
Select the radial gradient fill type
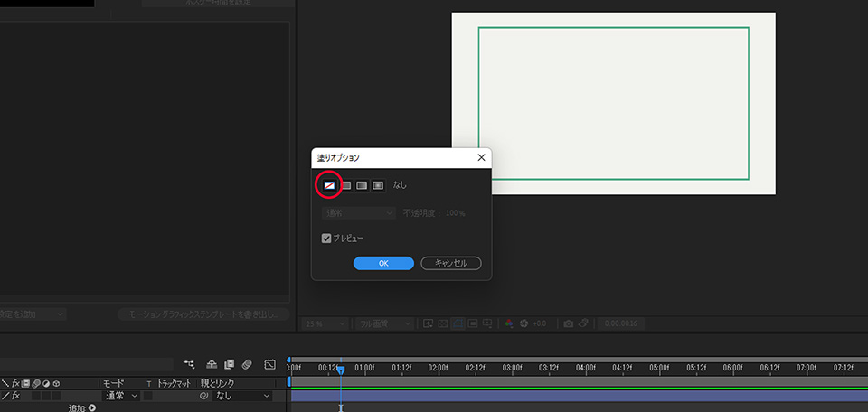tap(378, 185)
